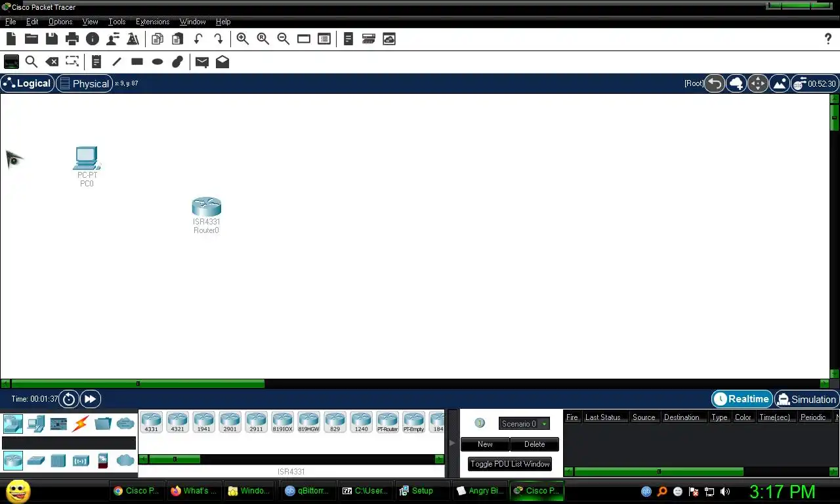This screenshot has height=504, width=840.
Task: Open the Network Information icon
Action: 93,39
